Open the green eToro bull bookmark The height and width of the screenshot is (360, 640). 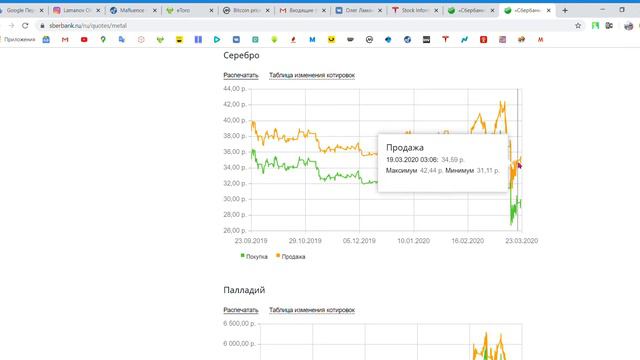[160, 40]
